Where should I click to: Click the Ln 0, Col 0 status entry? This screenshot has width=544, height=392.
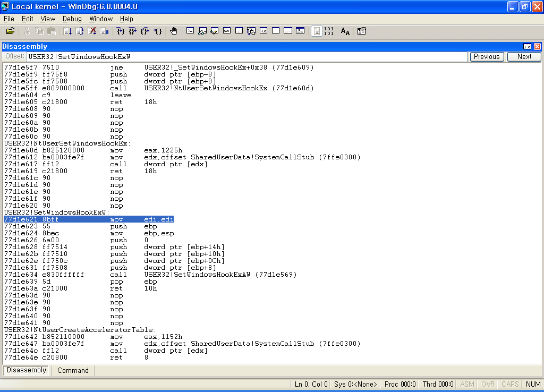point(311,384)
